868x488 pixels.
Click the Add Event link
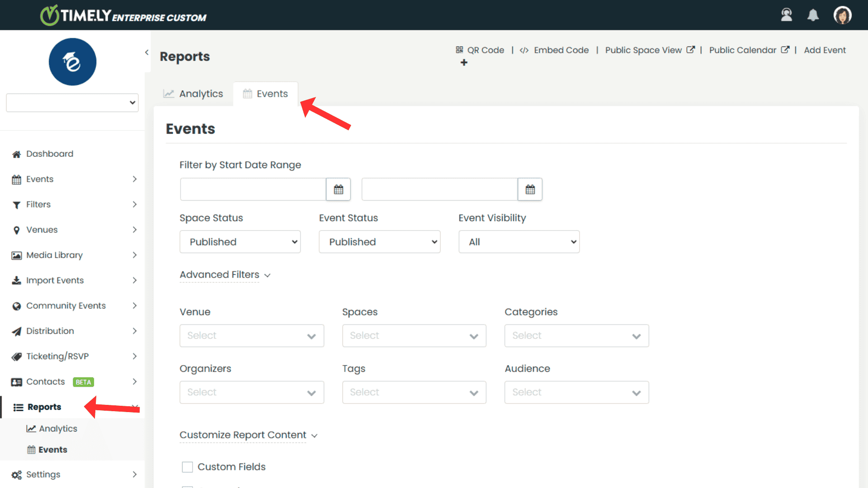(825, 50)
